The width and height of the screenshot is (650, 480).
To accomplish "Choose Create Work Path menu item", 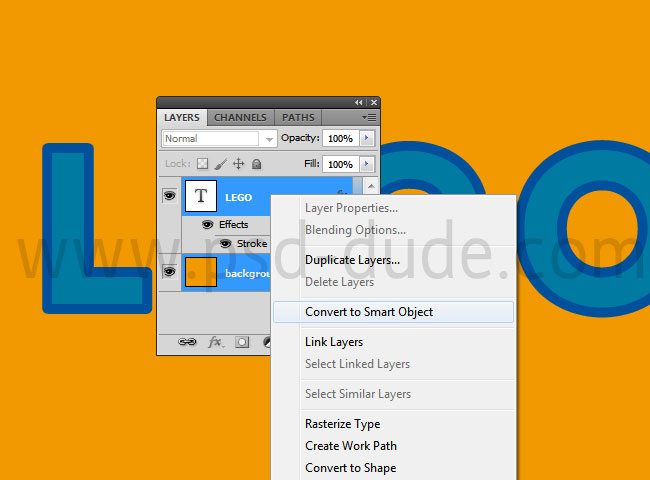I will coord(393,446).
